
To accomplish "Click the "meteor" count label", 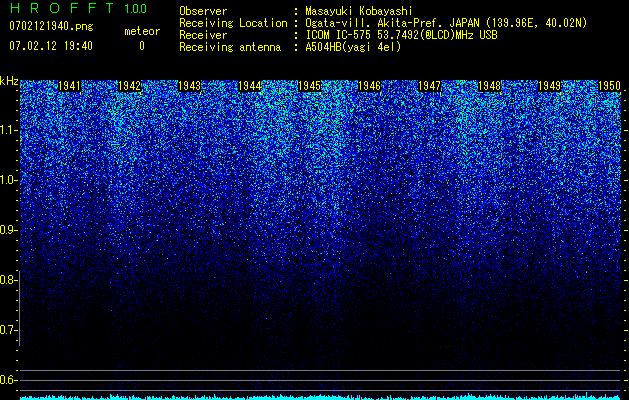I will pyautogui.click(x=142, y=31).
